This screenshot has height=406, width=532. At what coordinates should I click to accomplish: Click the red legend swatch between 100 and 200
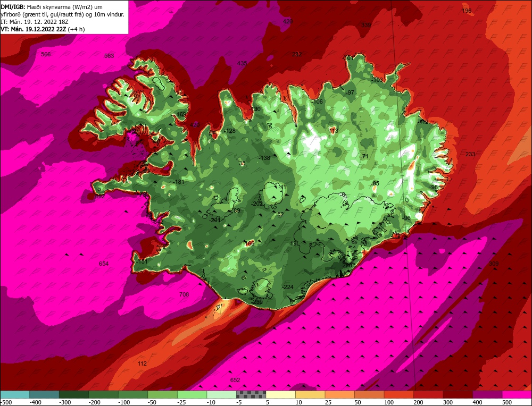(398, 394)
